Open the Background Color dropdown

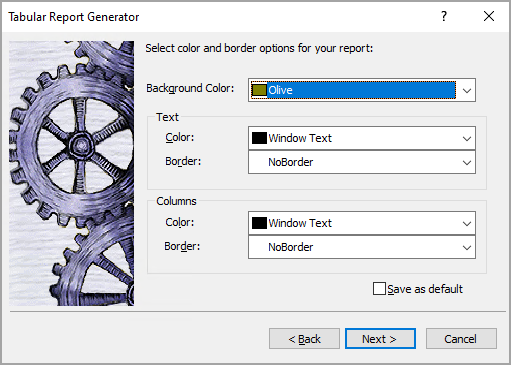click(362, 90)
